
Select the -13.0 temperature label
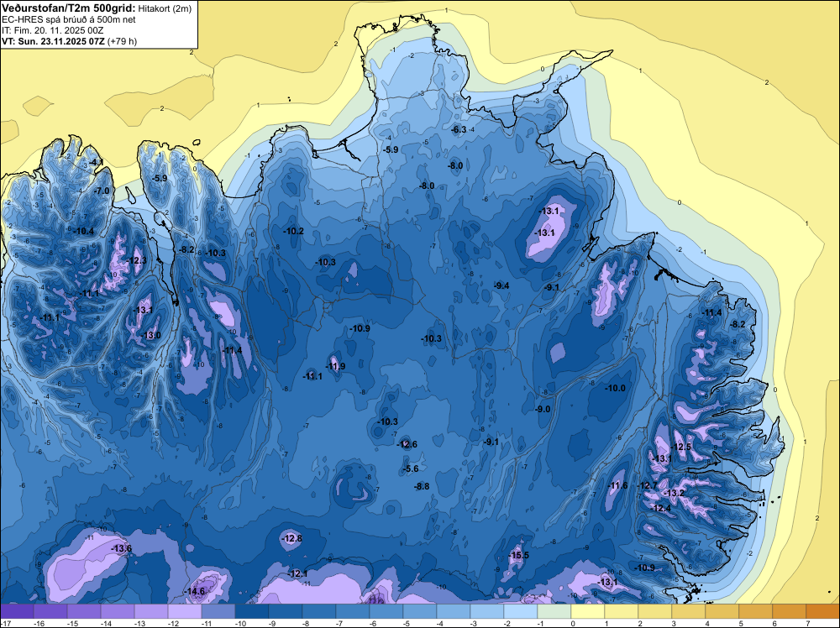(x=150, y=335)
